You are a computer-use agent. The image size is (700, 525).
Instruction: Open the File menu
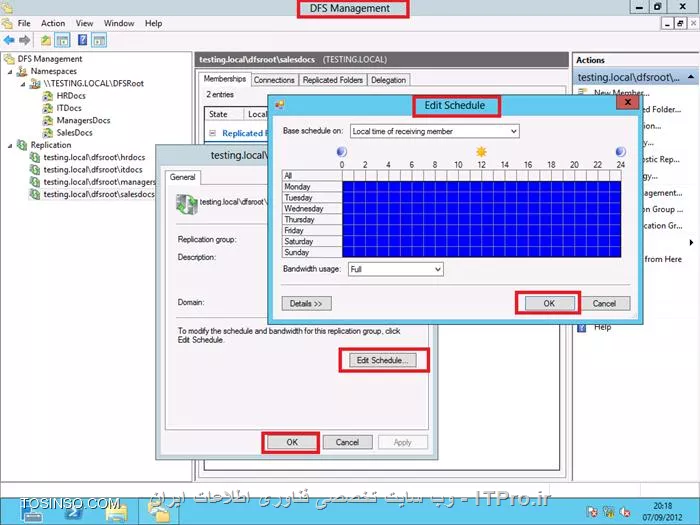pyautogui.click(x=24, y=23)
